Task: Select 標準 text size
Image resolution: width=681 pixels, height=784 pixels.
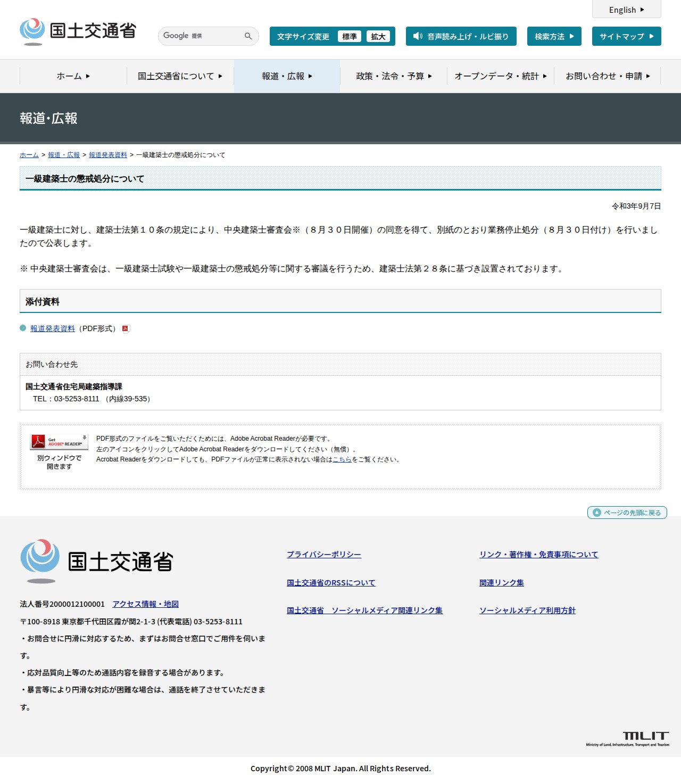Action: click(350, 36)
